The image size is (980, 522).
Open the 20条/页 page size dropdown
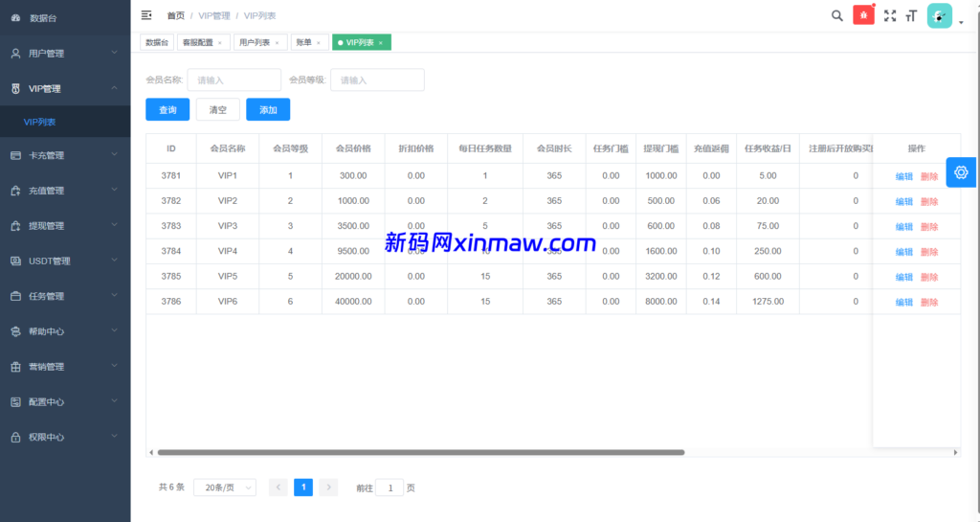tap(225, 488)
